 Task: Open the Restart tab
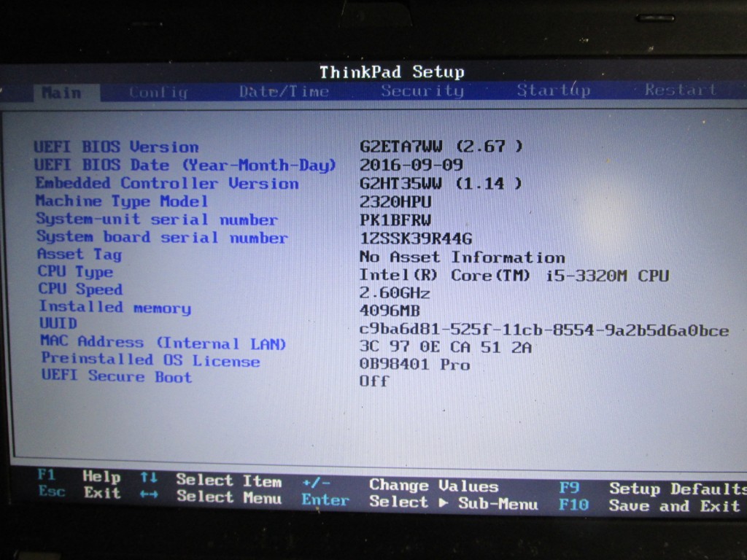[681, 89]
